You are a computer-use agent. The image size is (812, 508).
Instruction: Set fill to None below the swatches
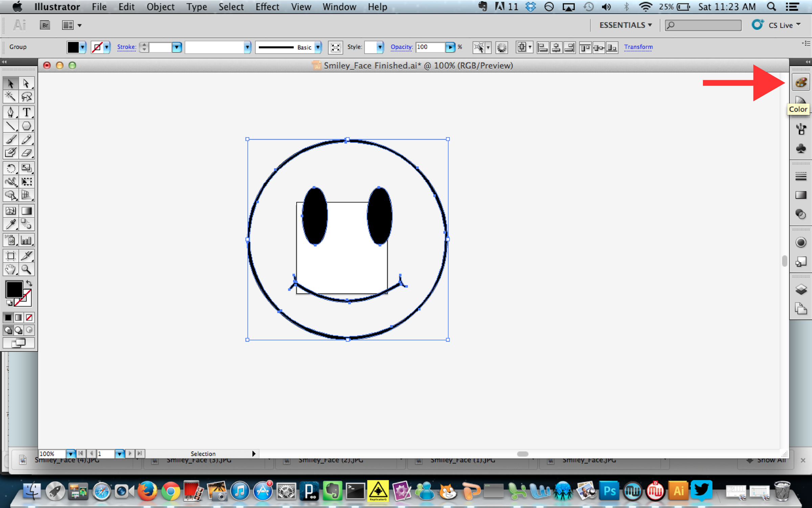click(29, 317)
